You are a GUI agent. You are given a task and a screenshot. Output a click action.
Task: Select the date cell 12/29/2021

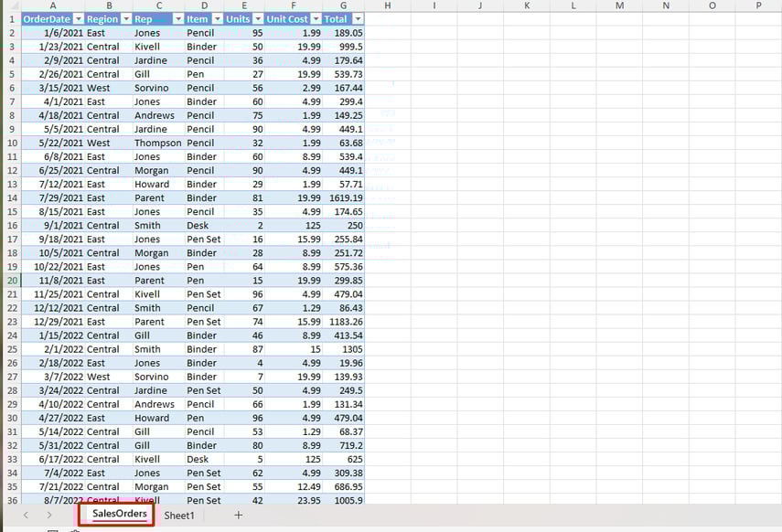pyautogui.click(x=53, y=322)
